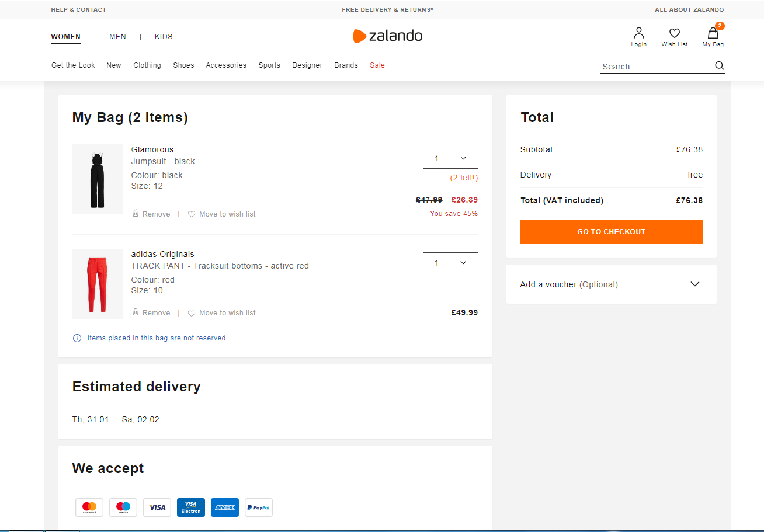Open quantity dropdown for Glamorous jumpsuit

[450, 158]
